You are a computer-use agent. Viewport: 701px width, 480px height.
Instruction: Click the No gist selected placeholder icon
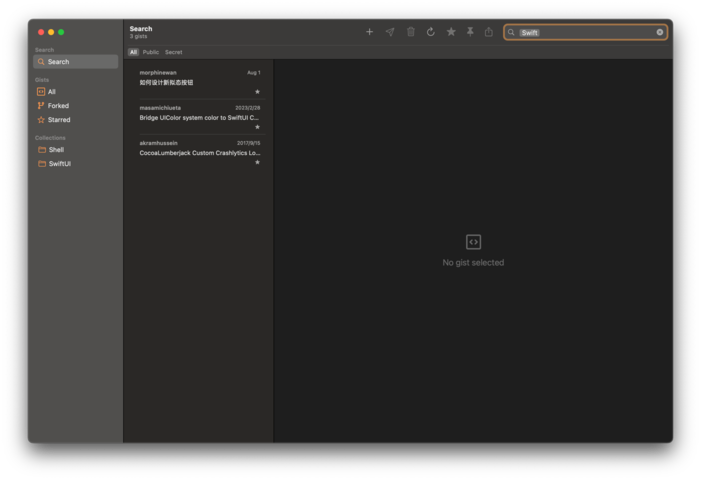coord(473,242)
